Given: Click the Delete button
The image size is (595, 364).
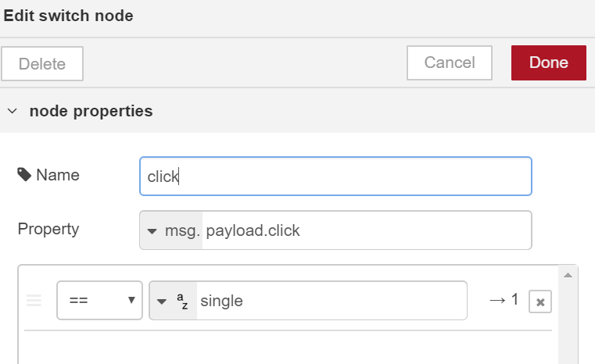Looking at the screenshot, I should click(x=42, y=64).
